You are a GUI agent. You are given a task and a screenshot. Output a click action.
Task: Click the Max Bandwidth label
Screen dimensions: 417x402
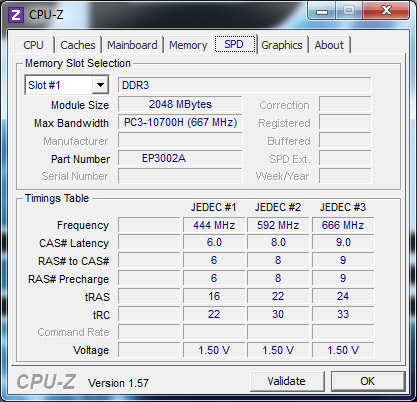tap(71, 123)
